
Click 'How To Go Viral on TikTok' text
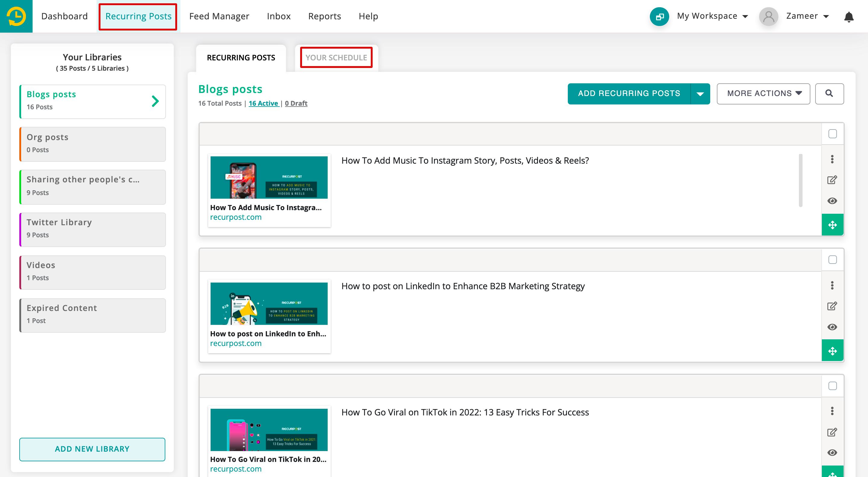(465, 412)
